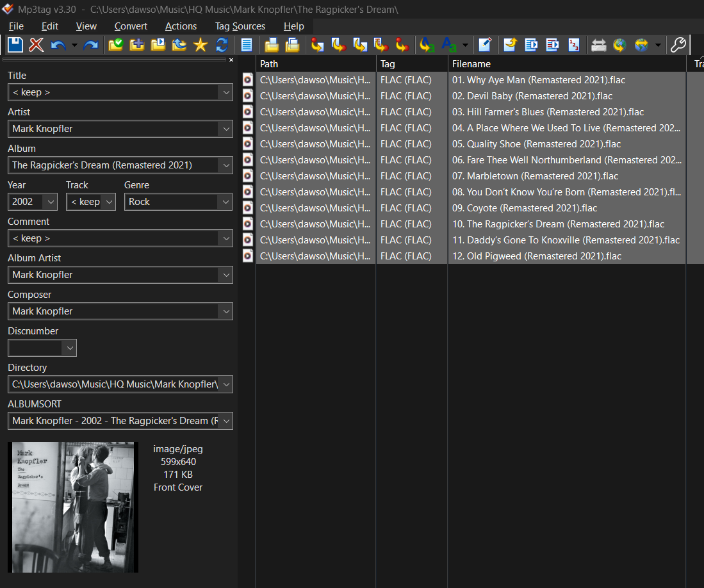Viewport: 704px width, 588px height.
Task: Click the globe icon with yellow arrow
Action: pos(619,45)
